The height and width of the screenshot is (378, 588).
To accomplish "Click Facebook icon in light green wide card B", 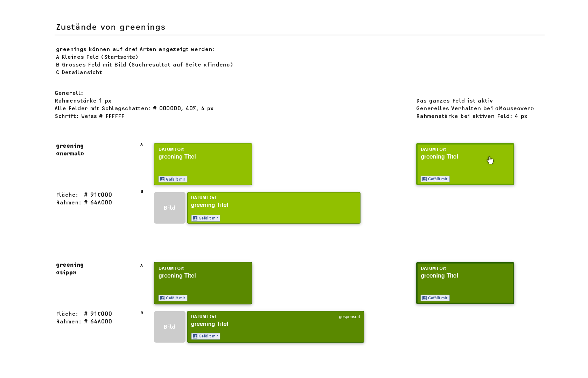I will click(x=195, y=218).
